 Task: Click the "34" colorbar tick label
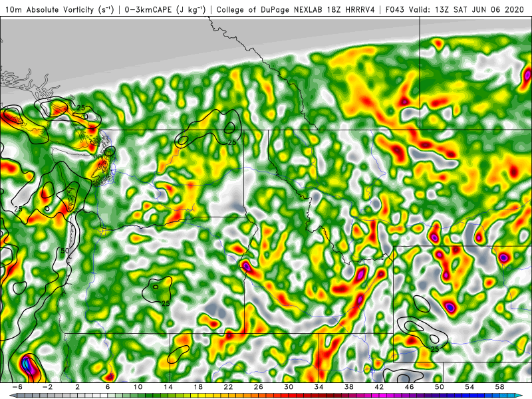[319, 387]
